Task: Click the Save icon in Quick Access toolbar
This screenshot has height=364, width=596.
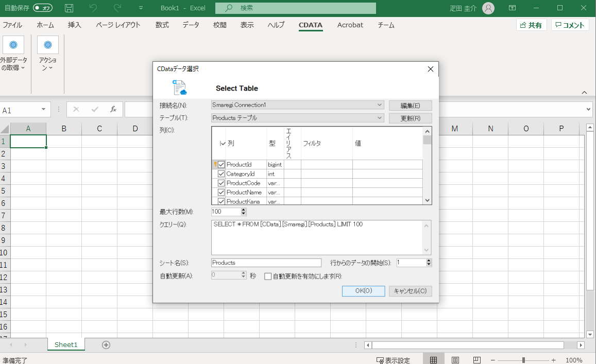Action: click(x=69, y=8)
